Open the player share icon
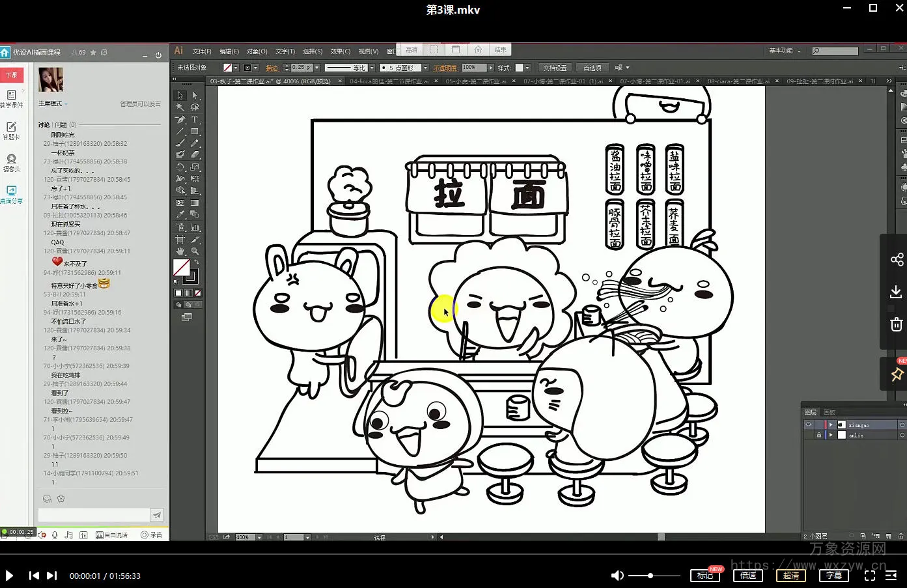Image resolution: width=907 pixels, height=588 pixels. (x=897, y=260)
